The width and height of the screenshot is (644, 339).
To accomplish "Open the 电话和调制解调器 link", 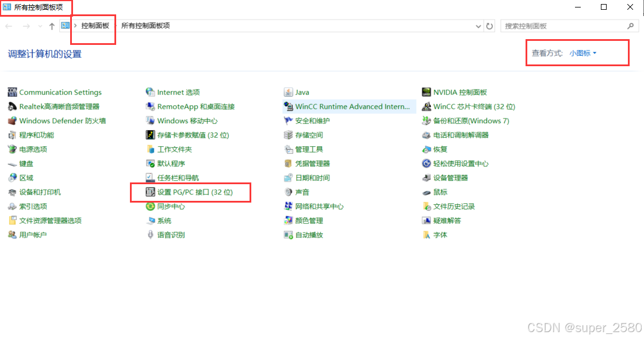I will 461,135.
